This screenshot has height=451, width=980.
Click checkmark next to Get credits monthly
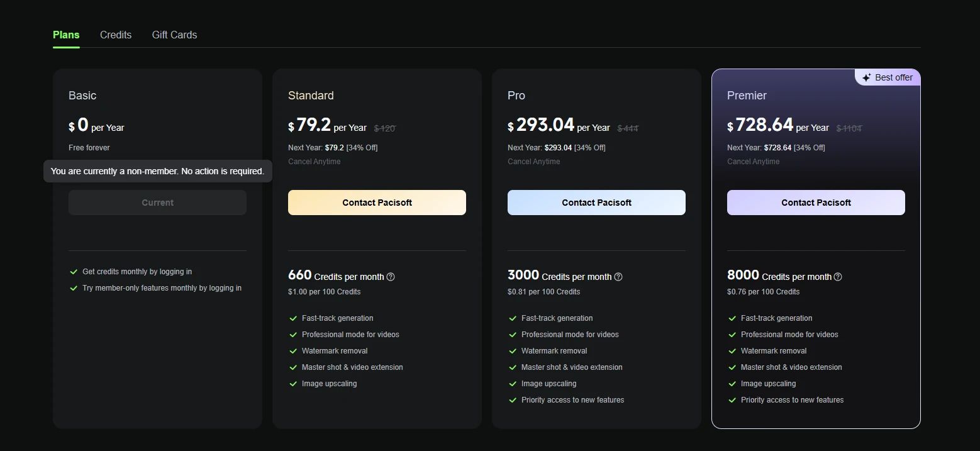pyautogui.click(x=74, y=272)
